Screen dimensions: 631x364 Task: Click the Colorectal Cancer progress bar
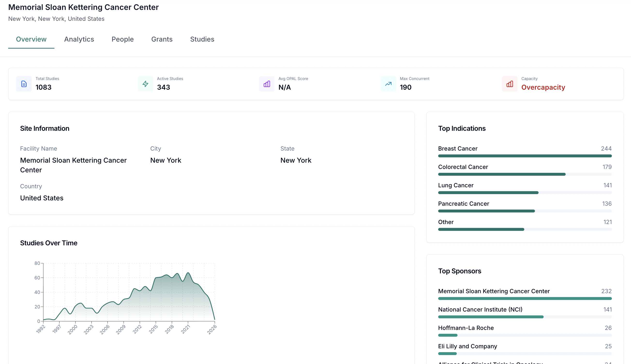click(525, 174)
